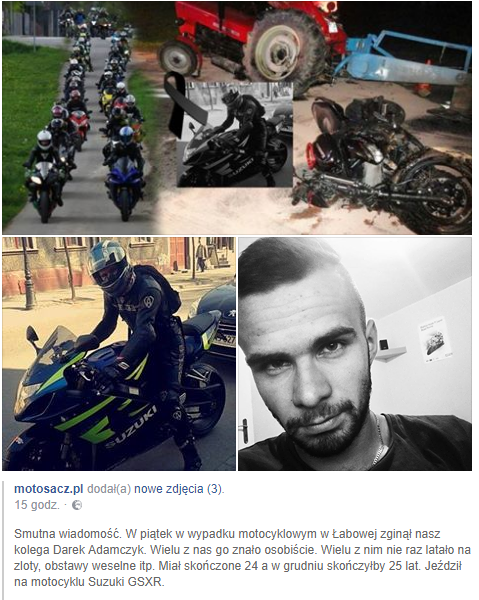The width and height of the screenshot is (479, 600).
Task: Open the color Suzuki motorcycle rider photo
Action: [x=119, y=354]
